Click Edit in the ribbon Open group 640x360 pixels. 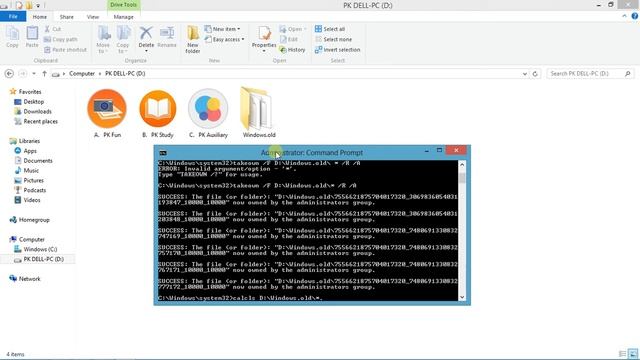[289, 39]
